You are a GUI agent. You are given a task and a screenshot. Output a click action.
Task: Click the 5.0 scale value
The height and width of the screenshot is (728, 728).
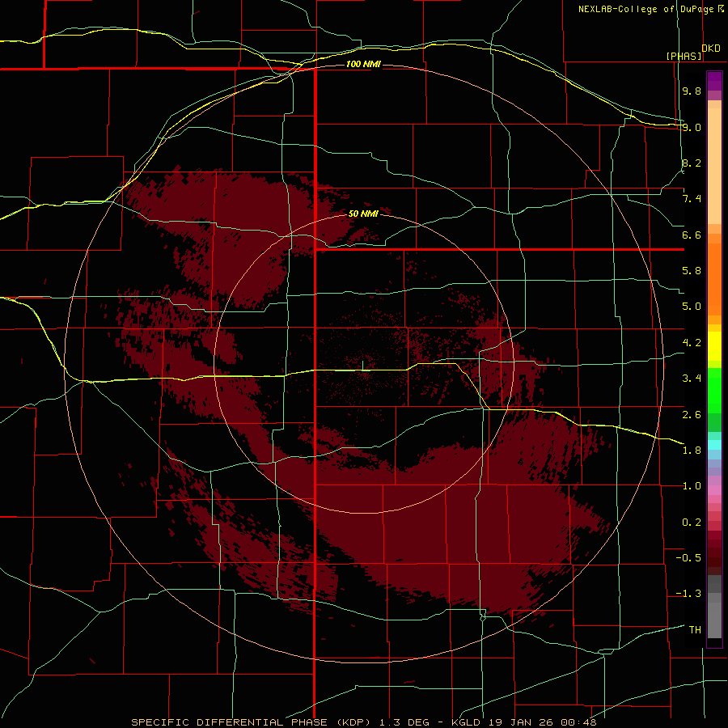[x=692, y=307]
